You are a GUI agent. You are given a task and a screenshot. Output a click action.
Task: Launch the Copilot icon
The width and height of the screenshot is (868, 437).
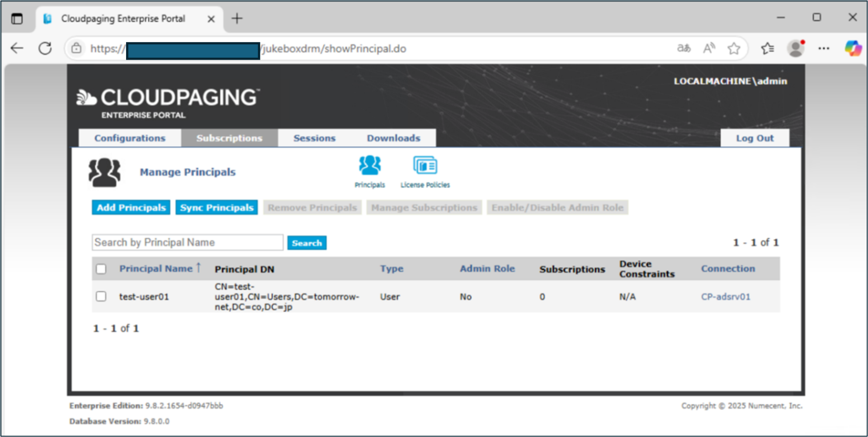(853, 48)
